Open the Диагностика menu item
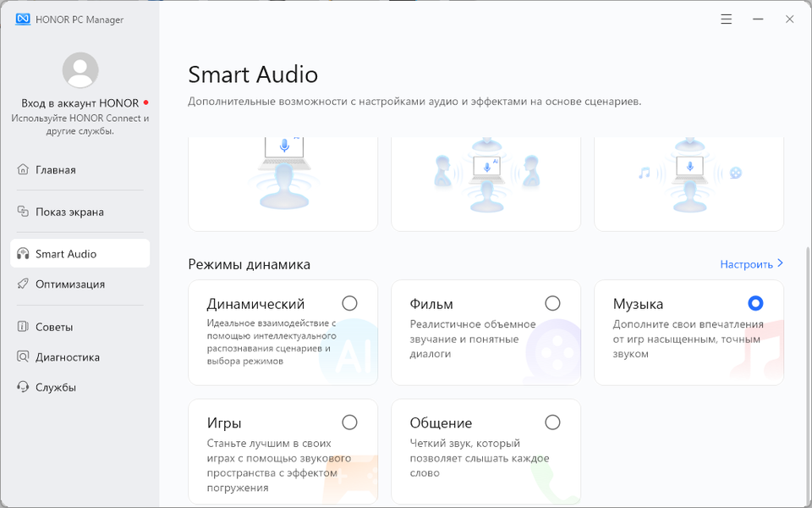 pyautogui.click(x=80, y=356)
